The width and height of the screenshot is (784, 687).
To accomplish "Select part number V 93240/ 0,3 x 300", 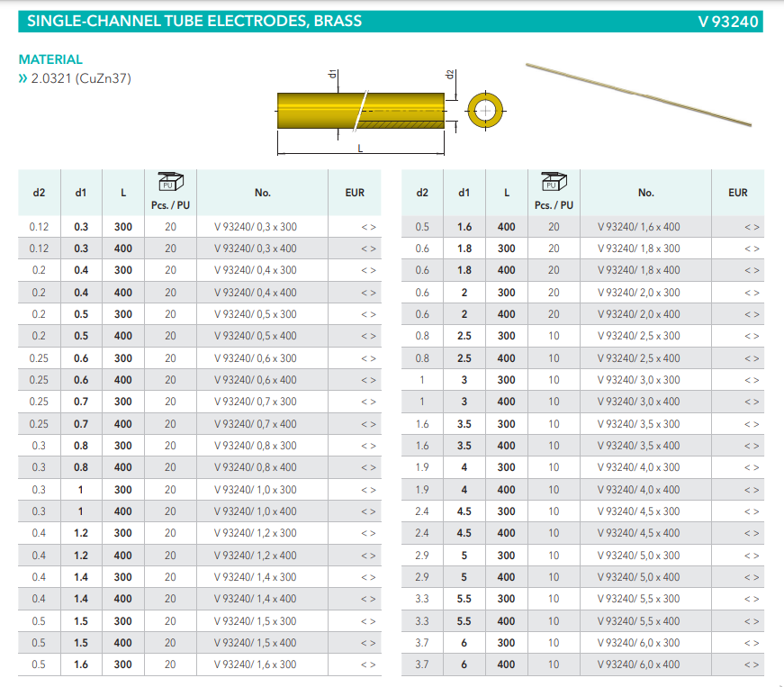I will (x=255, y=227).
